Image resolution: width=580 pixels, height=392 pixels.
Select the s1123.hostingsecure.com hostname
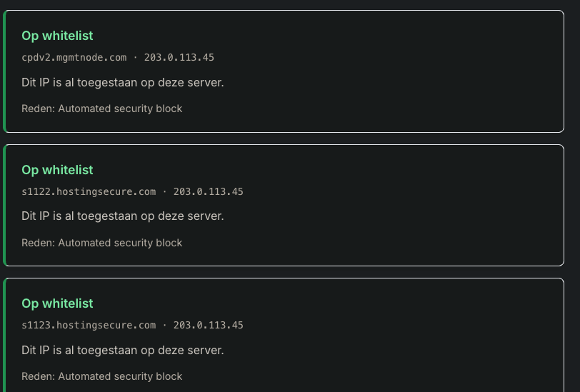pyautogui.click(x=89, y=325)
